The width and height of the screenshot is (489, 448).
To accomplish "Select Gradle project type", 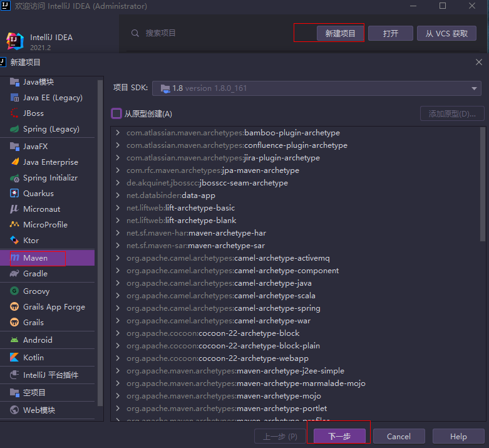I will point(48,273).
